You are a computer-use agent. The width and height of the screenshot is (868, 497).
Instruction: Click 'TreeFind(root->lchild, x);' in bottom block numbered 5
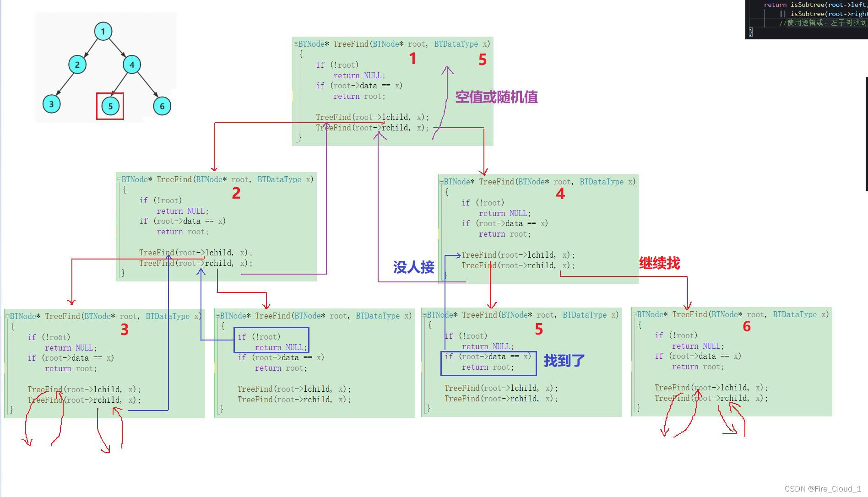point(501,388)
